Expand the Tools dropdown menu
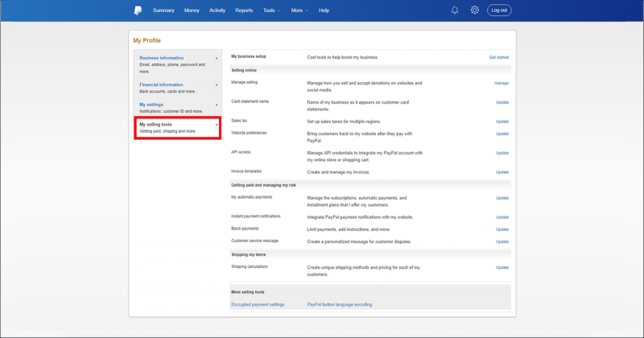644x338 pixels. point(271,10)
